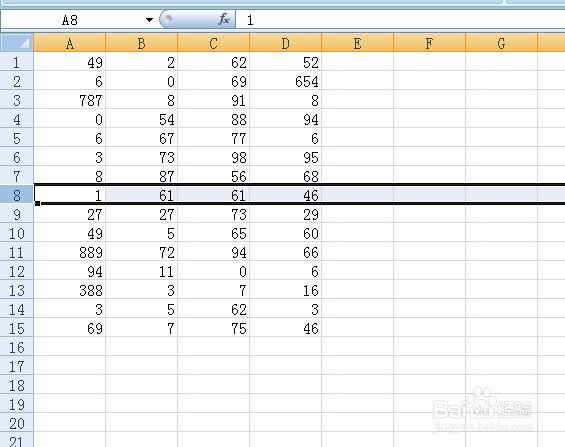Select row 2 header

[x=17, y=81]
